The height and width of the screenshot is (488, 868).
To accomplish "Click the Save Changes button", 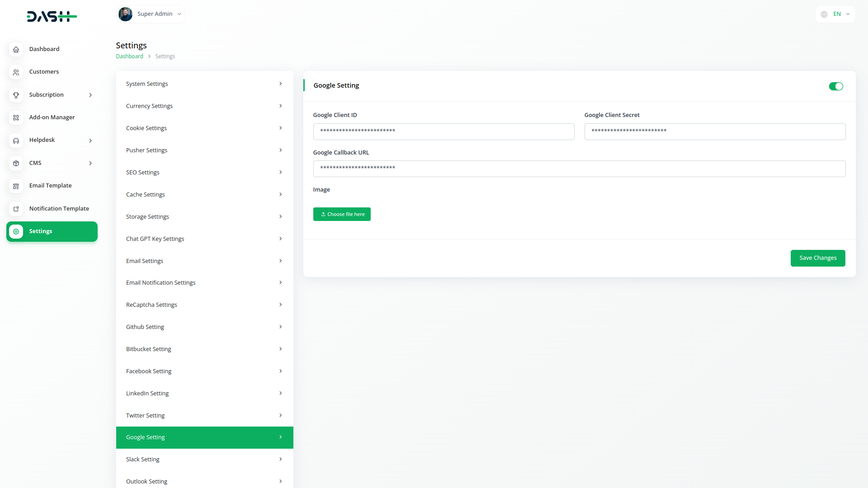I will (x=817, y=258).
